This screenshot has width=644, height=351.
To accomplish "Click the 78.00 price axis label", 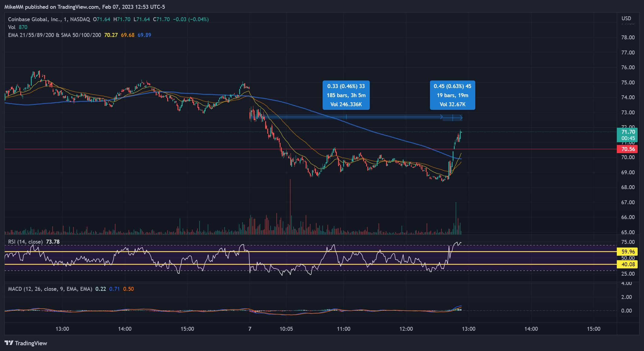I will pyautogui.click(x=628, y=38).
